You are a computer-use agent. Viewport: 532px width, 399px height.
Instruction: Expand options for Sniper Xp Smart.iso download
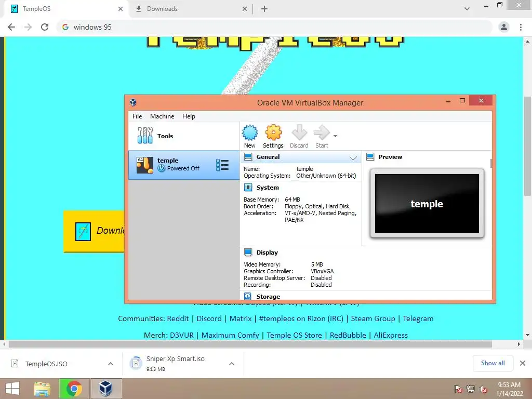[x=232, y=364]
